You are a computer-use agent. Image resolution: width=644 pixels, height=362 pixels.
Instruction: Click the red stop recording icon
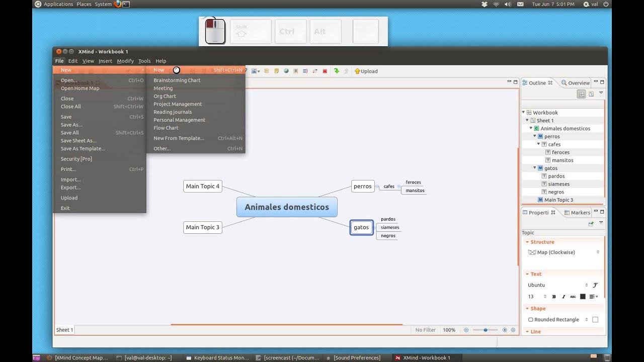point(325,71)
